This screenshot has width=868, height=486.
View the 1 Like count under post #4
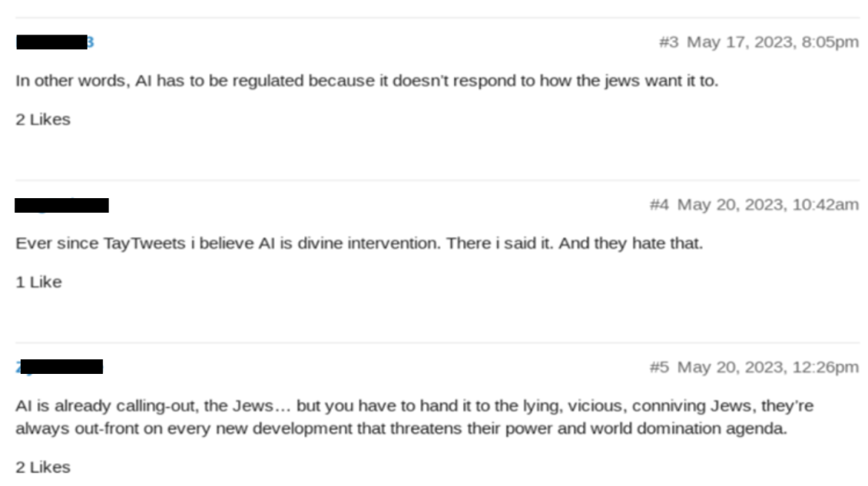click(x=39, y=282)
